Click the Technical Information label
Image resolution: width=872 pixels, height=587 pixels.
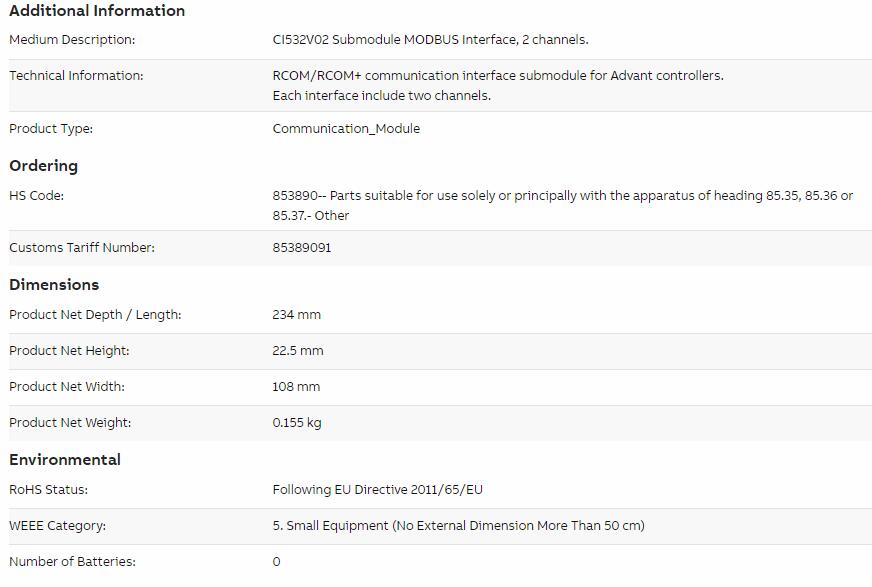[x=76, y=76]
